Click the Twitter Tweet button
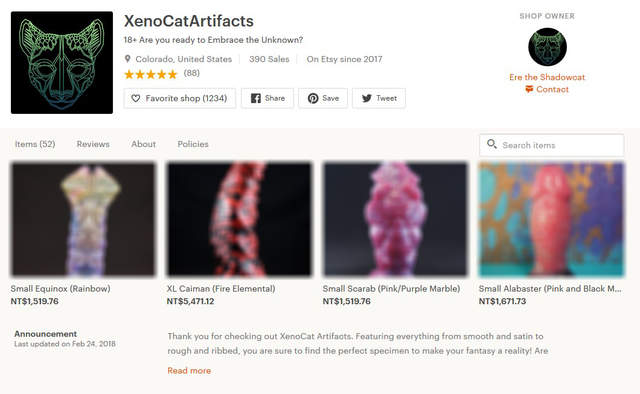This screenshot has width=640, height=394. click(x=379, y=98)
